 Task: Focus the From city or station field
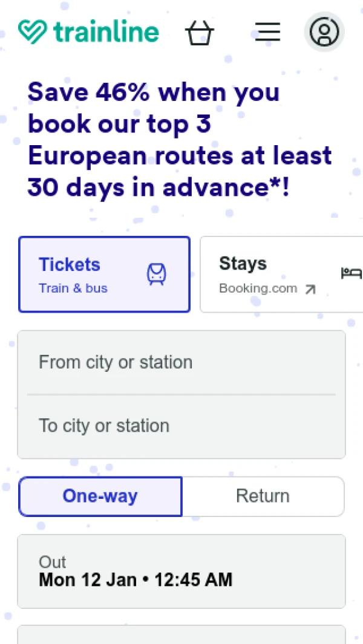pyautogui.click(x=181, y=362)
